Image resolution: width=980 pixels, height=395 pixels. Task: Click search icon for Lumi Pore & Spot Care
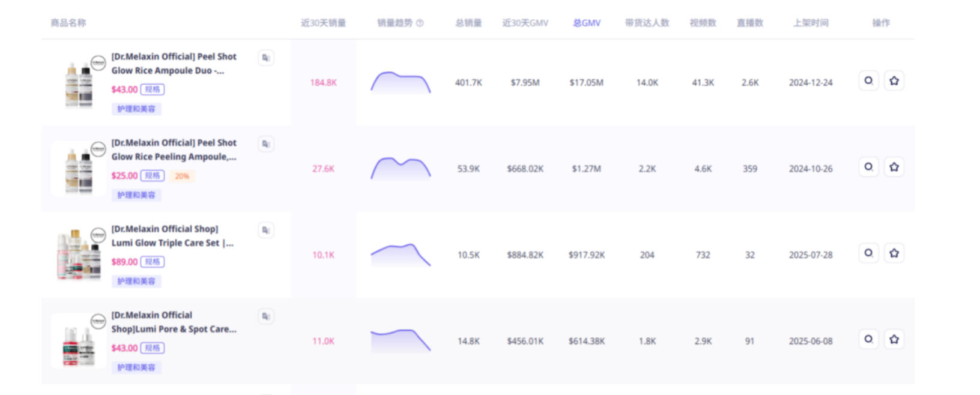coord(869,339)
